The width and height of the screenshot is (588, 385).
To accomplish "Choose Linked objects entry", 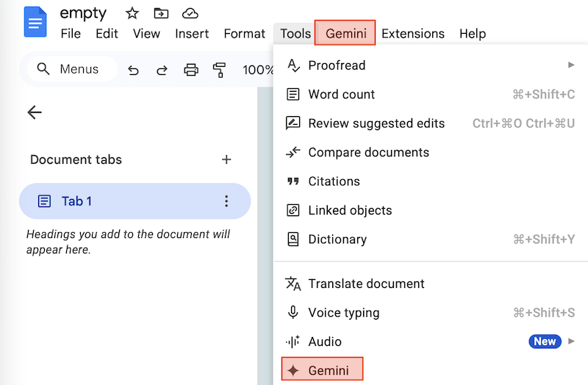I will 431,210.
